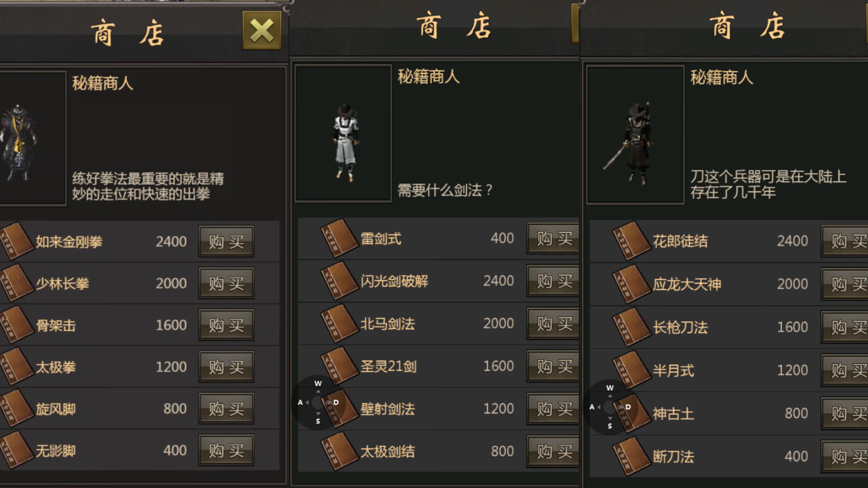Buy 圣灵21剑 for 1600
The height and width of the screenshot is (488, 868).
pyautogui.click(x=553, y=366)
